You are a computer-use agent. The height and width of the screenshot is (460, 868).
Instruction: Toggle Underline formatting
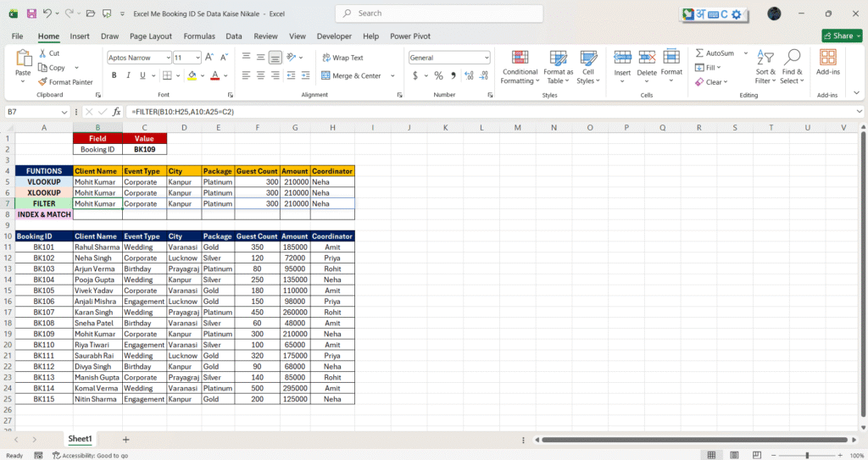pos(142,75)
